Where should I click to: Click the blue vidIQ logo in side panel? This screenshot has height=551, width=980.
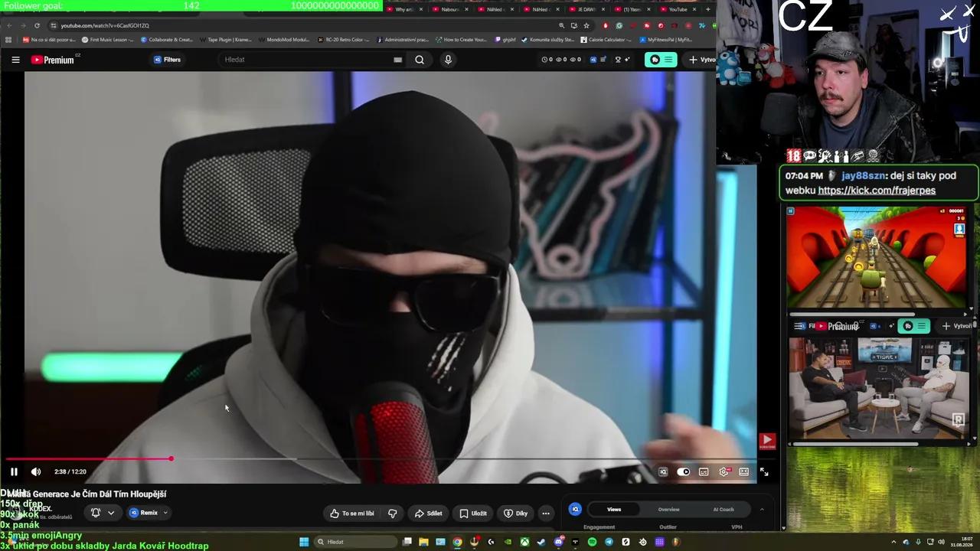pyautogui.click(x=576, y=510)
